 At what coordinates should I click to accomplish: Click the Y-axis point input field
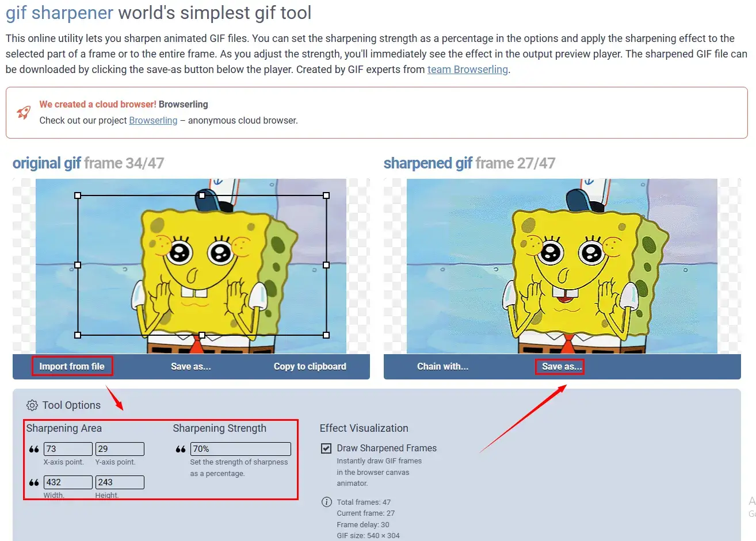(x=120, y=449)
